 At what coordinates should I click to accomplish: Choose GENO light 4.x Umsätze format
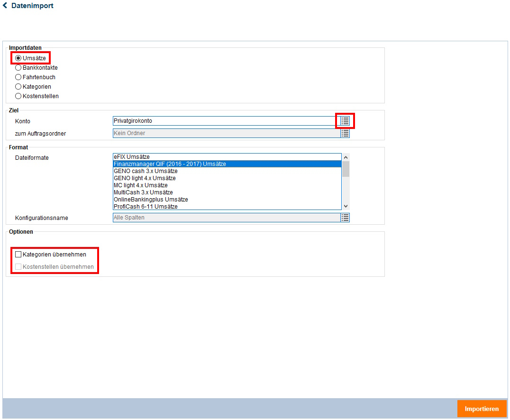(227, 178)
